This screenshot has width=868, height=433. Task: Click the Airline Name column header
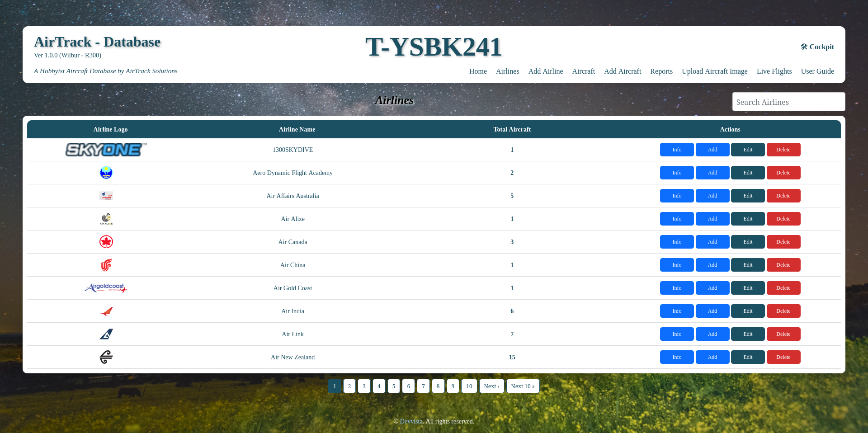(x=297, y=129)
